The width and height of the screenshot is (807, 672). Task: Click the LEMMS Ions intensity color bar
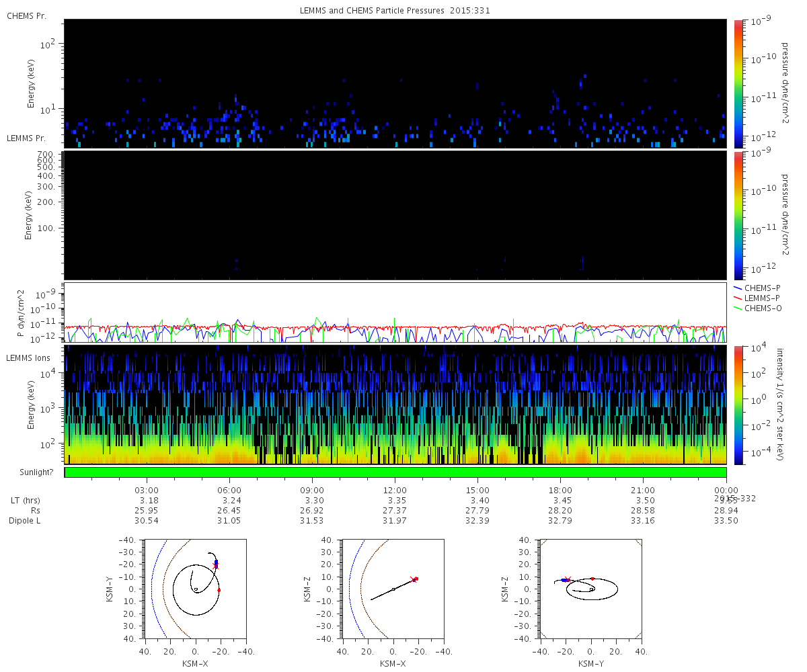coord(738,405)
